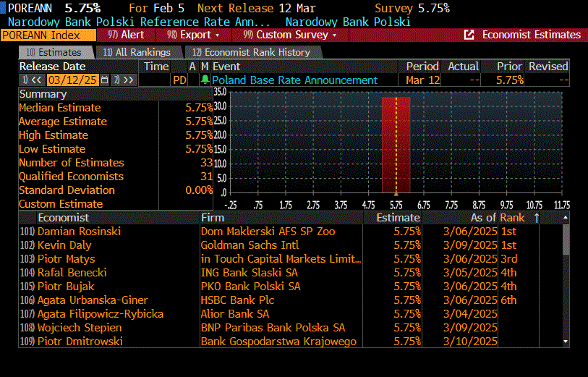Open Poland Base Rate Announcement event link
This screenshot has height=377, width=588.
(x=295, y=80)
